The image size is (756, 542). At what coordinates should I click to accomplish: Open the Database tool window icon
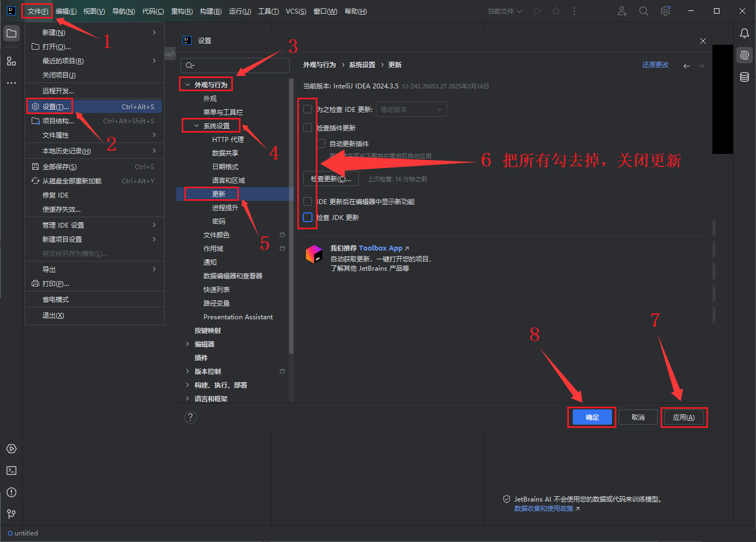745,77
